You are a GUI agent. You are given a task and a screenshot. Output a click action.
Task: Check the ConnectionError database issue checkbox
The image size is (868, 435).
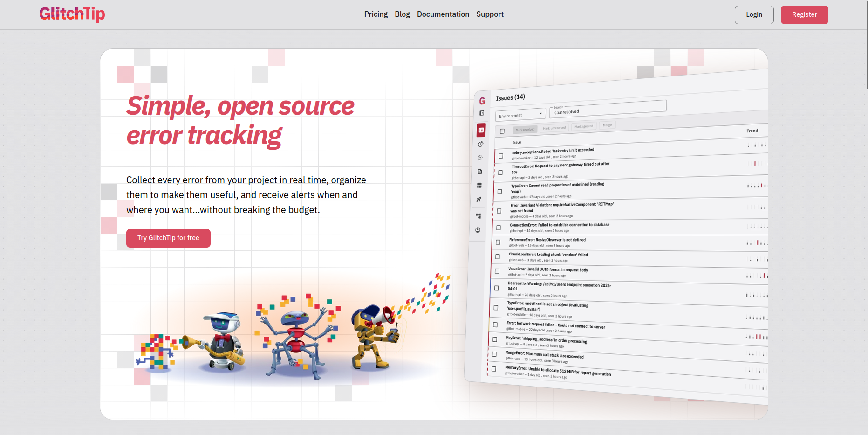click(499, 228)
